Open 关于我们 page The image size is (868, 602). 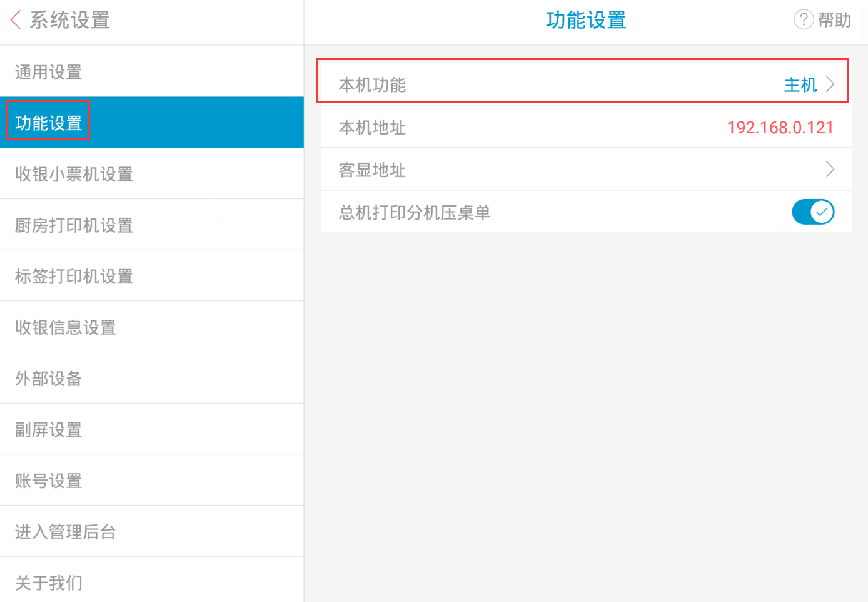[152, 582]
